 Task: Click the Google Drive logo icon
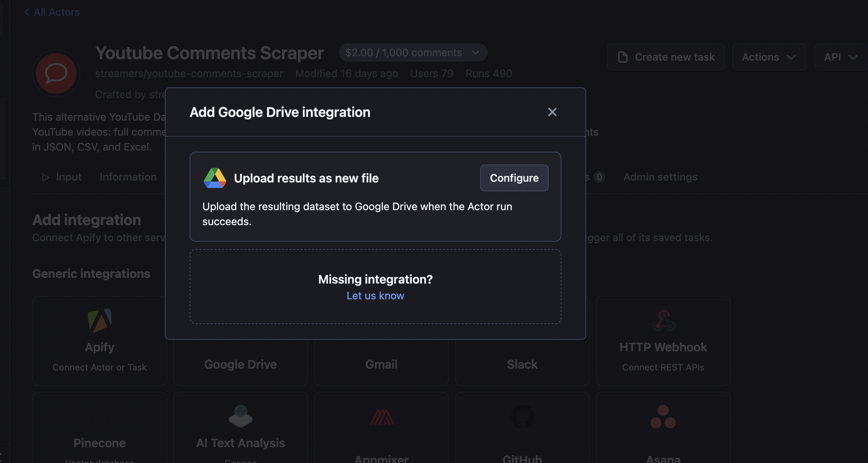coord(215,178)
